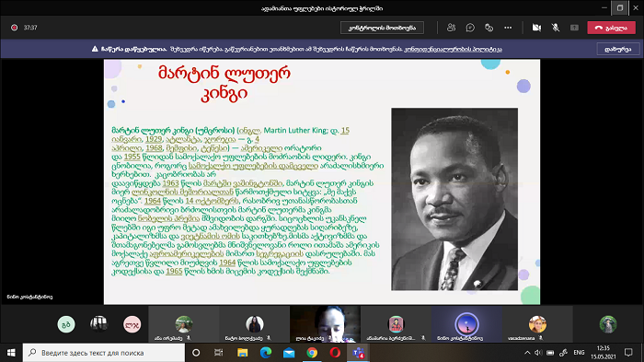
Task: Unmute the microphone
Action: (x=556, y=28)
